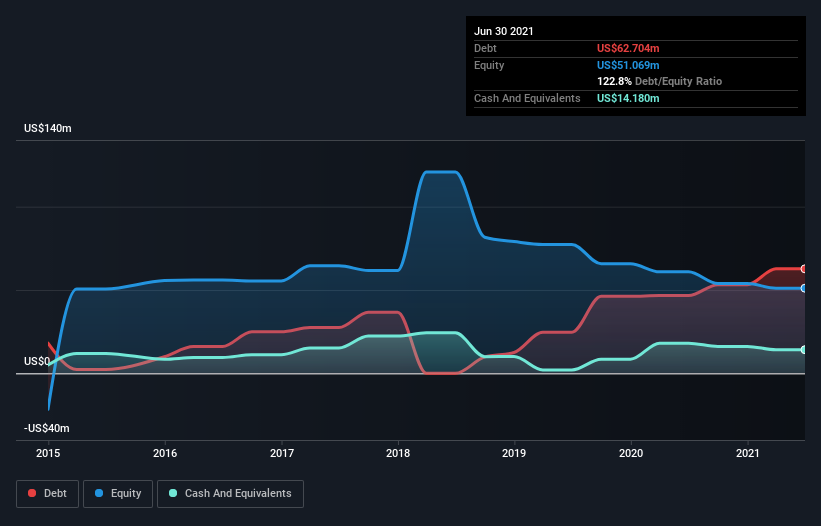Screen dimensions: 821x526
Task: Click the US$140m axis label
Action: click(x=48, y=128)
